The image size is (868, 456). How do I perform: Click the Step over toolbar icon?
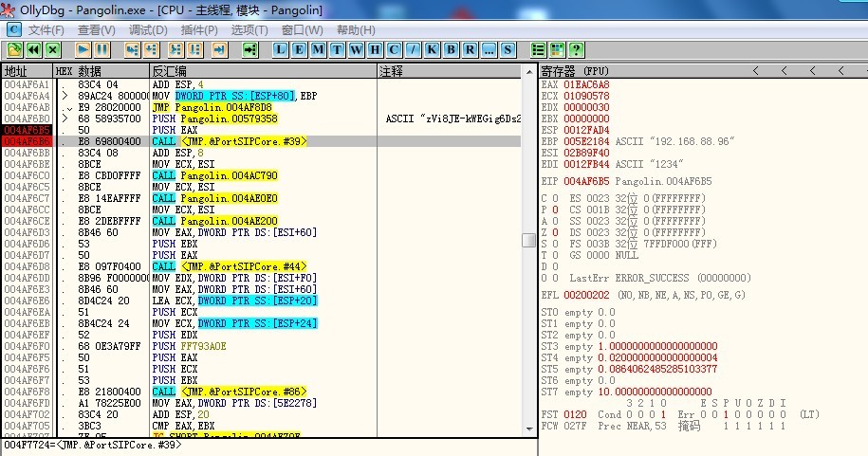tap(151, 50)
